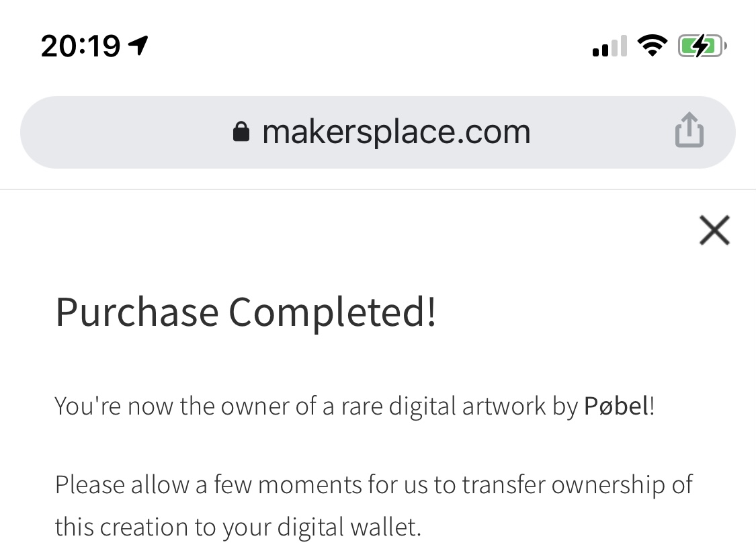This screenshot has width=756, height=553.
Task: Close the Purchase Completed dialog
Action: (714, 230)
